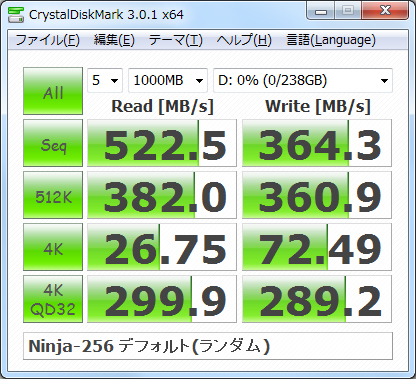Viewport: 416px width, 379px height.
Task: Start the 4K QD32 benchmark test
Action: coord(53,299)
